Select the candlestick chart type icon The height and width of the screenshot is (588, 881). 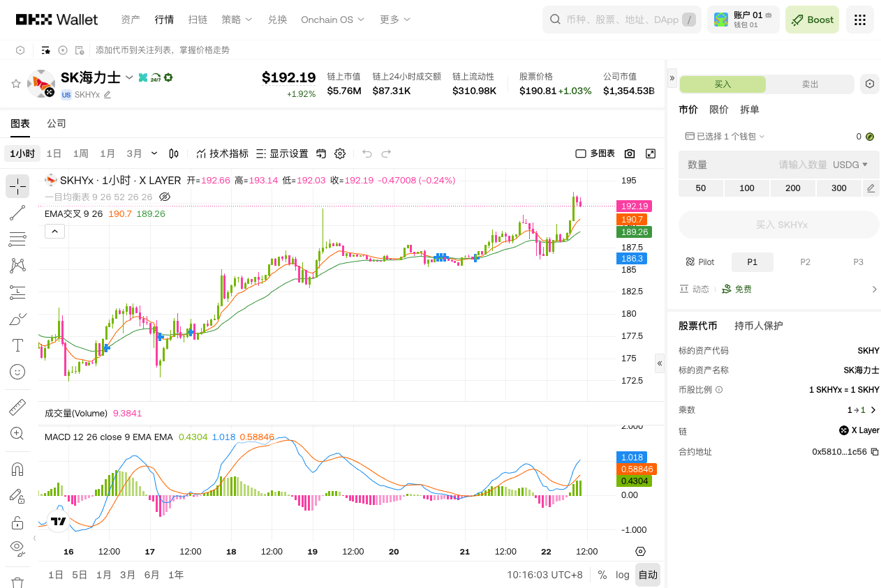click(x=174, y=153)
